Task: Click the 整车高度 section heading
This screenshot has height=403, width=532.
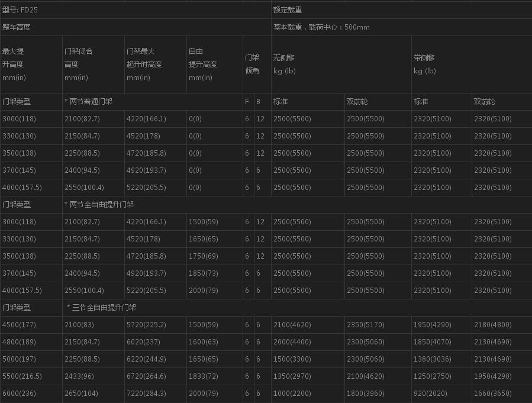Action: click(x=17, y=27)
